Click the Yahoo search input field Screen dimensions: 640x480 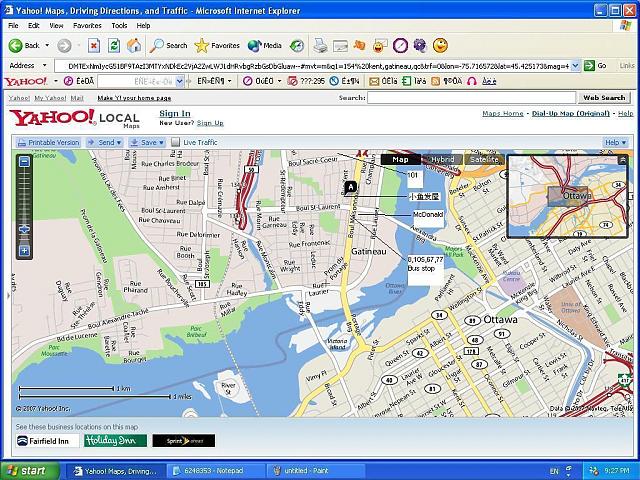(x=471, y=98)
